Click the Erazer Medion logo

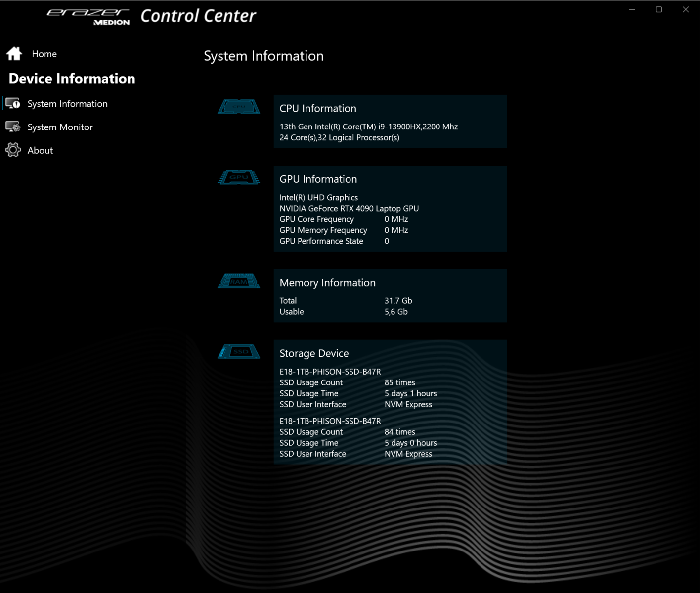point(88,16)
